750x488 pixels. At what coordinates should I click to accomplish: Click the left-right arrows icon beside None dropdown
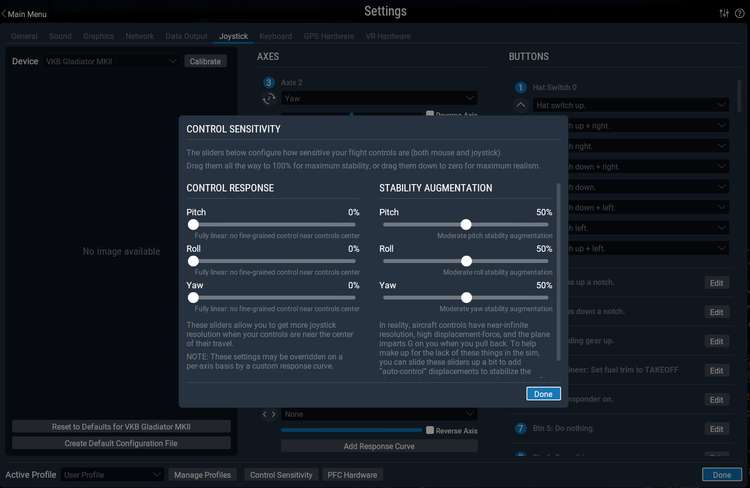[269, 414]
